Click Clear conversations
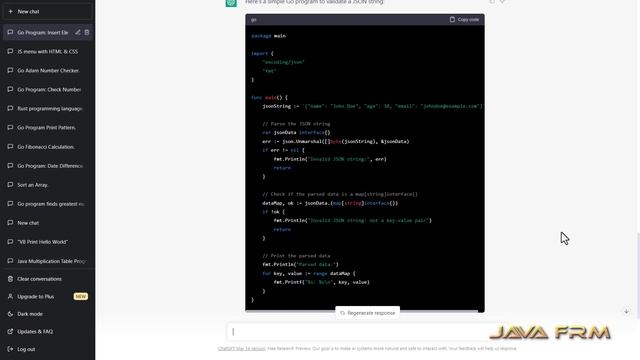 [47, 279]
